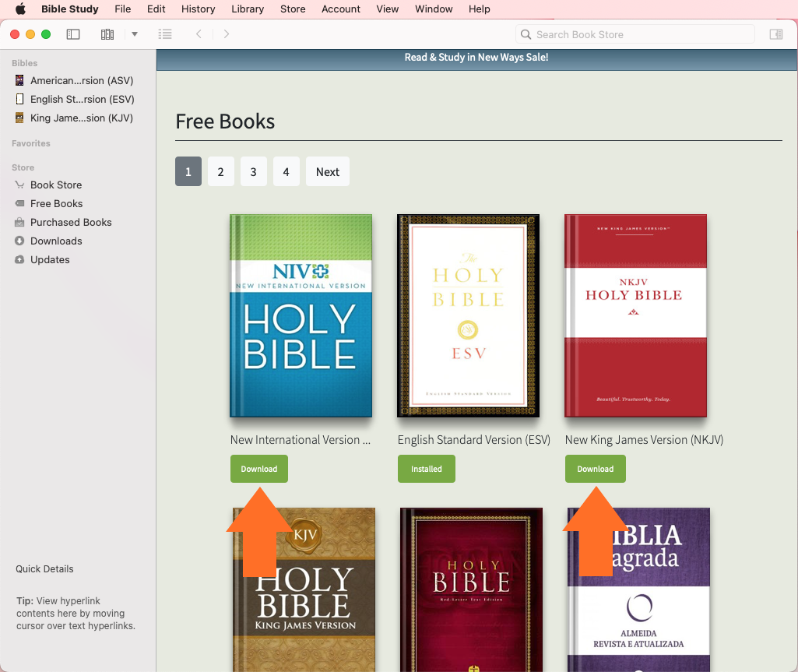Open the Library menu in menu bar
The height and width of the screenshot is (672, 798).
(248, 9)
